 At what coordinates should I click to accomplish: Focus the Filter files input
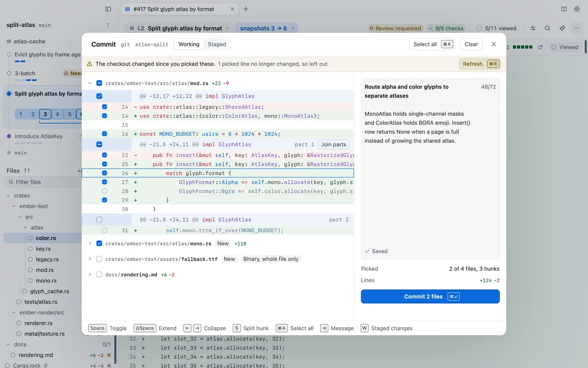pos(44,182)
